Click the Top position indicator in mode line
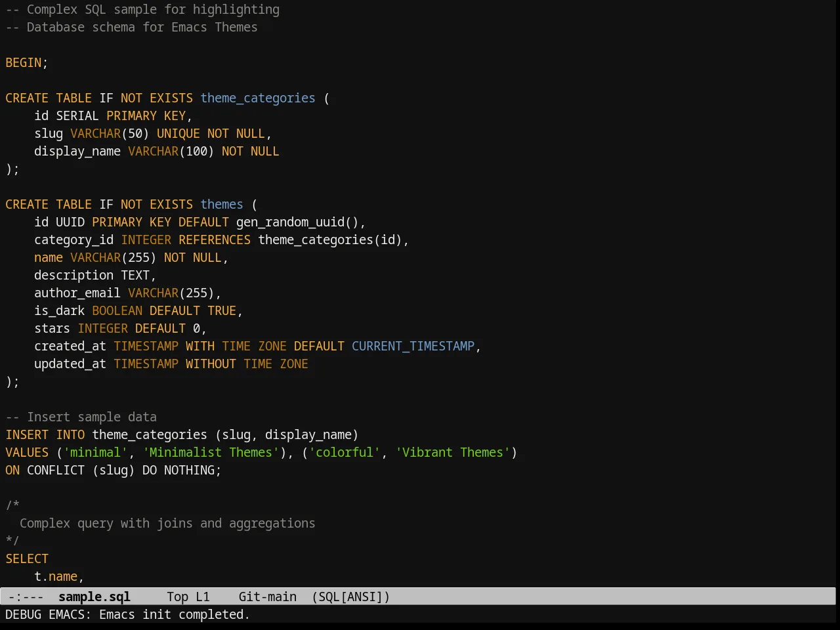Screen dimensions: 840x630 coord(177,597)
